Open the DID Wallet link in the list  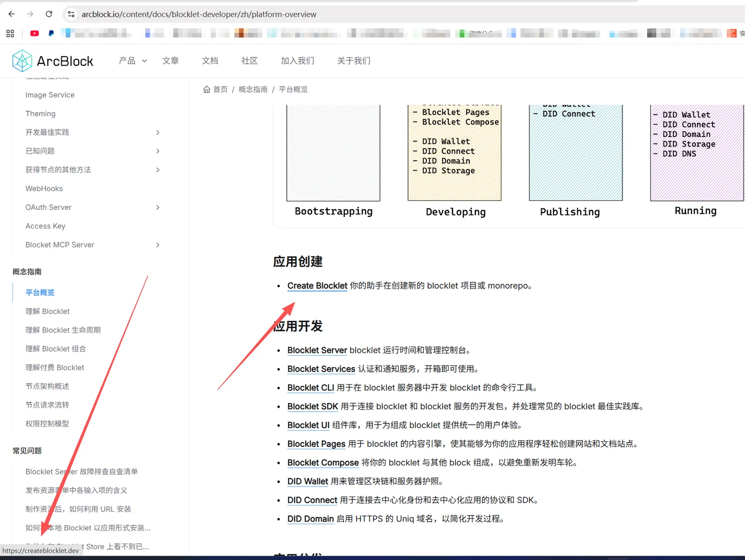tap(308, 481)
